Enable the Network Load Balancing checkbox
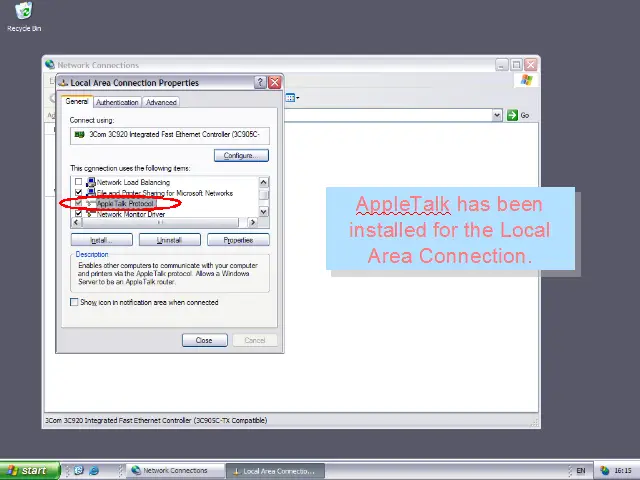The height and width of the screenshot is (480, 640). coord(78,182)
